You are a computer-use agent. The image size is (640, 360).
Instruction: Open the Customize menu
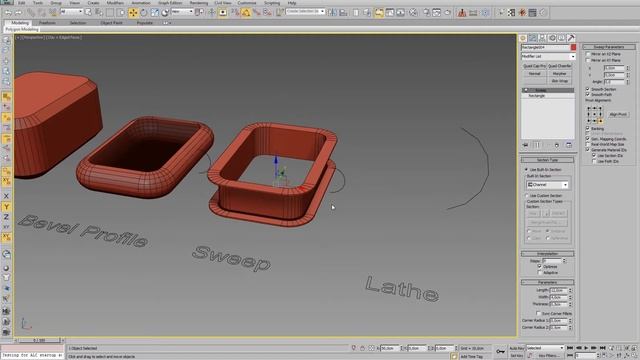point(247,3)
